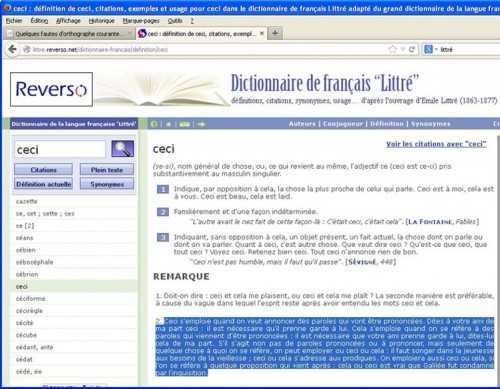Reload the page with refresh icon
Viewport: 500px width, 389px height.
pyautogui.click(x=412, y=49)
